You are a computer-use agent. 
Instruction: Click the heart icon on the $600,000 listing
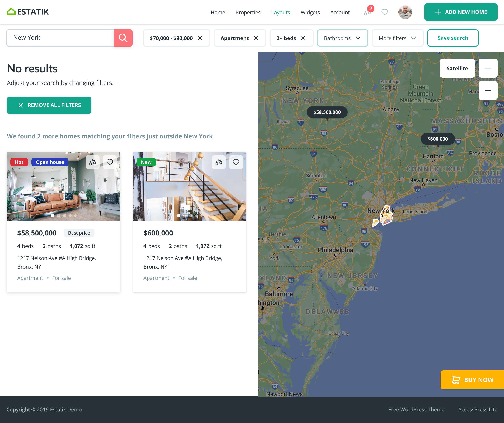pyautogui.click(x=236, y=162)
